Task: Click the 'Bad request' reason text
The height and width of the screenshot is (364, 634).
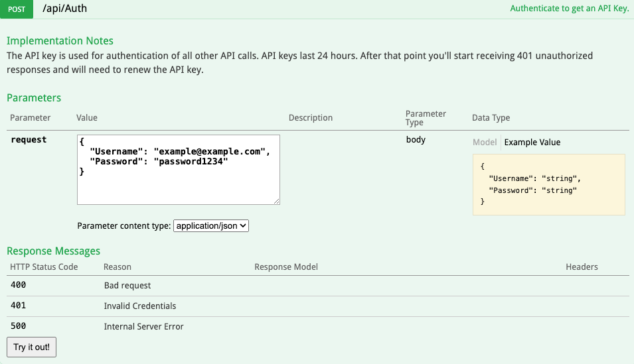Action: click(127, 286)
